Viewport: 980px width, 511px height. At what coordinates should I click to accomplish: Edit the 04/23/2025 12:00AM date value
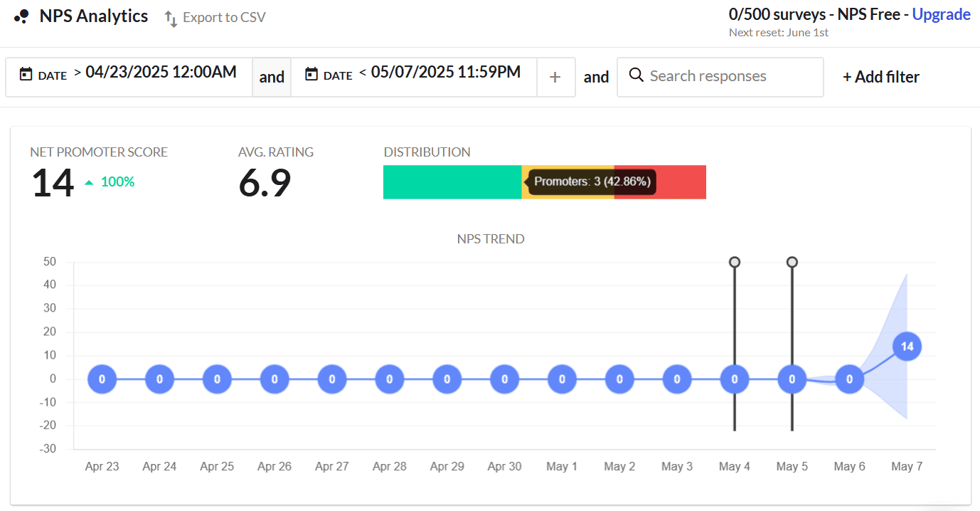[161, 72]
